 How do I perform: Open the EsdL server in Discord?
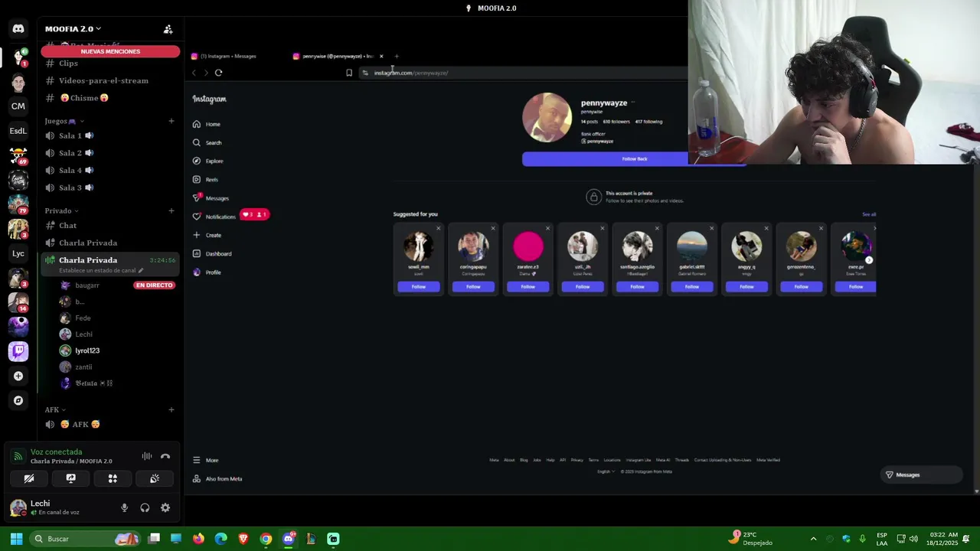tap(18, 131)
